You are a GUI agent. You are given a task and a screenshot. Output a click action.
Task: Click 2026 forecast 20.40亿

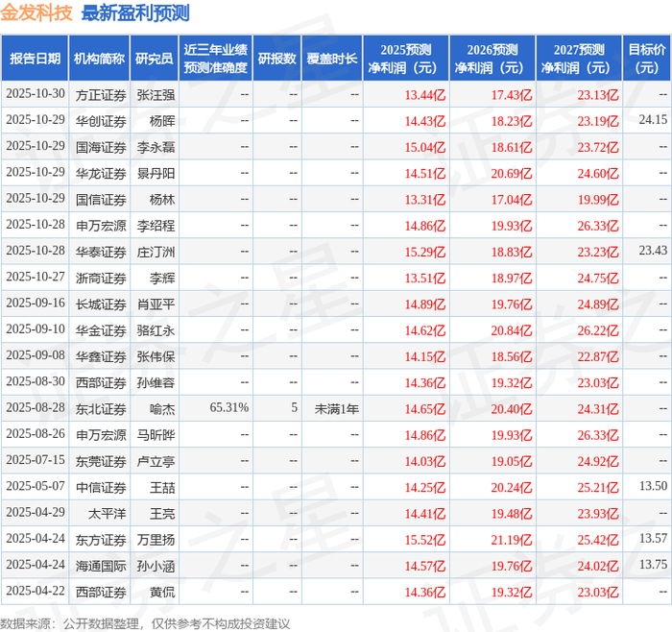pyautogui.click(x=512, y=408)
